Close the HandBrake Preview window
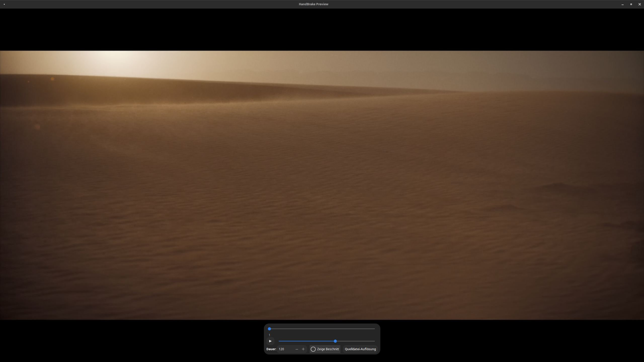Screen dimensions: 644x362 tap(640, 4)
